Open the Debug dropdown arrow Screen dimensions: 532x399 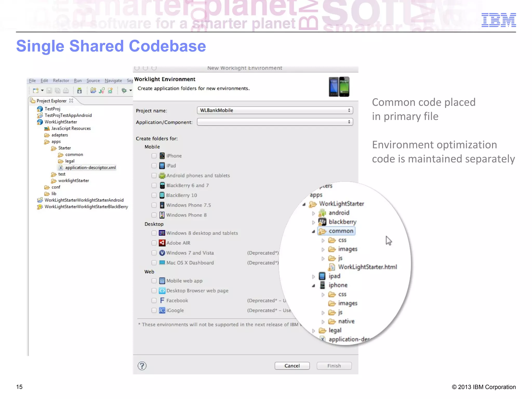(131, 90)
